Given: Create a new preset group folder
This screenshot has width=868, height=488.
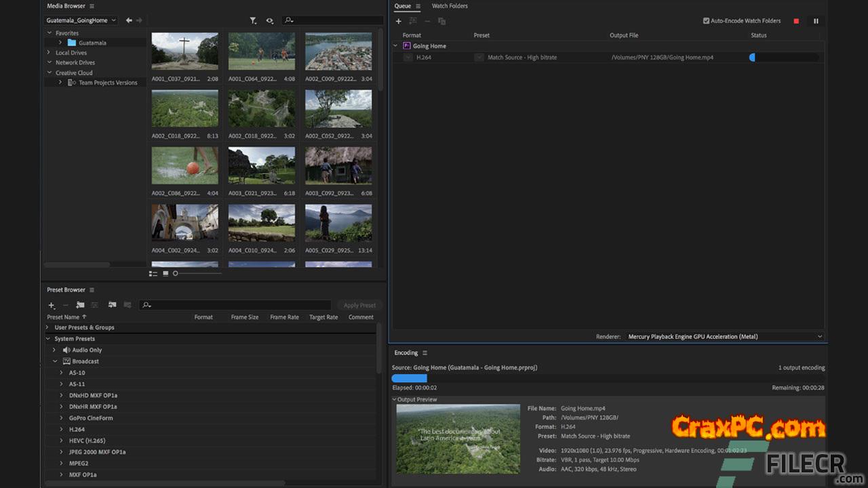Looking at the screenshot, I should 80,306.
